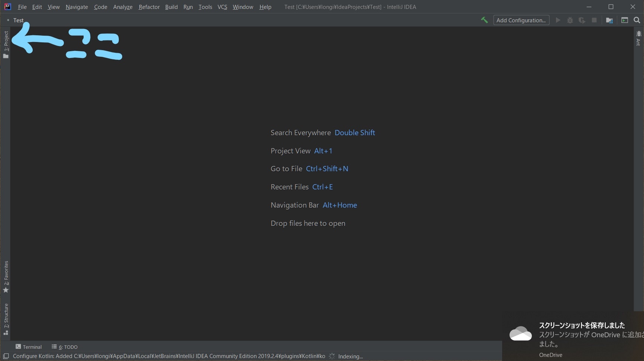644x361 pixels.
Task: Open the Tools menu
Action: click(205, 7)
